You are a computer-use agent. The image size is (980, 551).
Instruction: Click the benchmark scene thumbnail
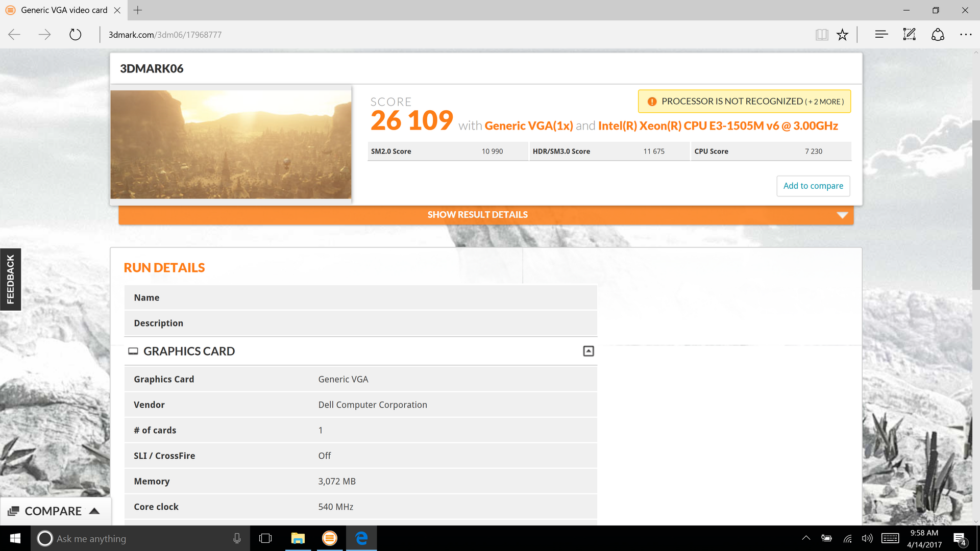click(231, 144)
